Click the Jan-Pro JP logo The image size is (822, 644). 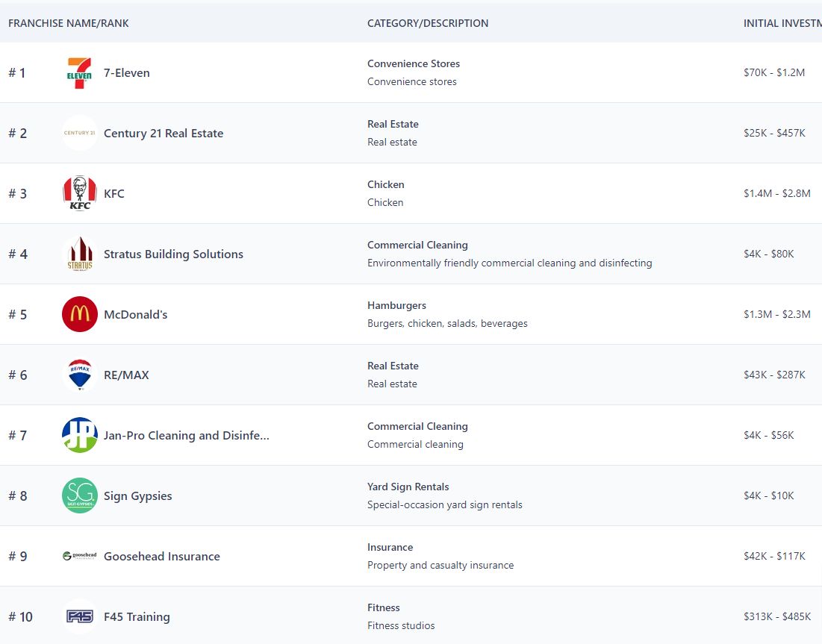[80, 436]
